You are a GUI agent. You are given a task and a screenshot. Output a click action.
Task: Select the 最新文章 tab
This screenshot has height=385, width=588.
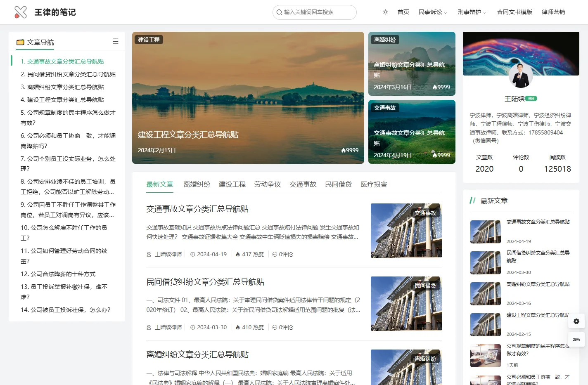coord(160,184)
